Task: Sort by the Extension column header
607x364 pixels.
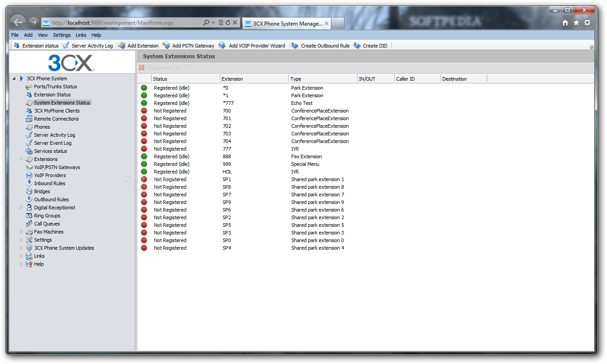Action: click(254, 79)
